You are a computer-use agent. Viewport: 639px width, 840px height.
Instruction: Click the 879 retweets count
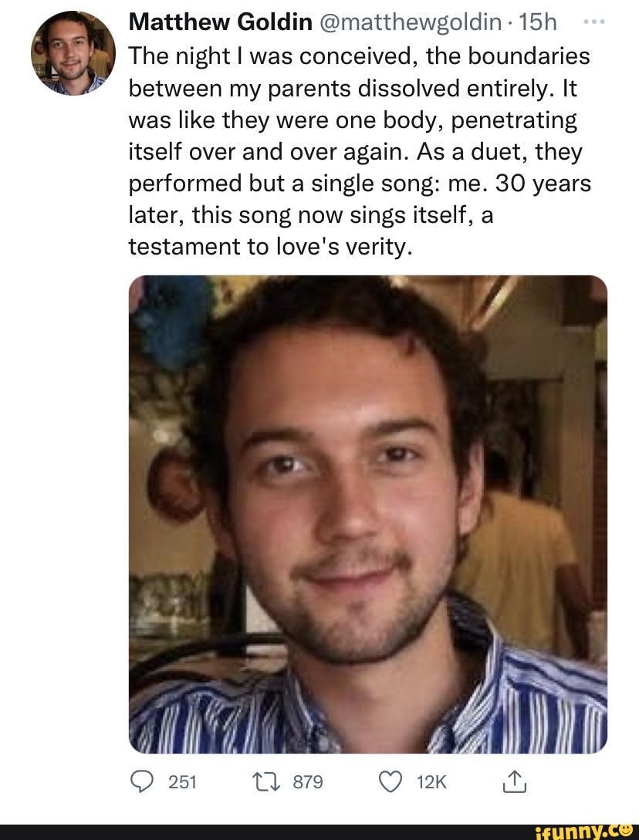pos(307,782)
